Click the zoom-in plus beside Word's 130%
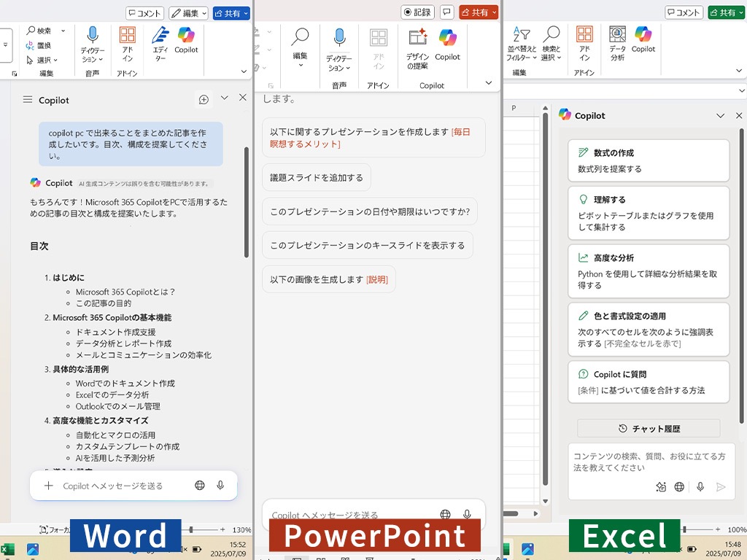747x560 pixels. tap(222, 529)
